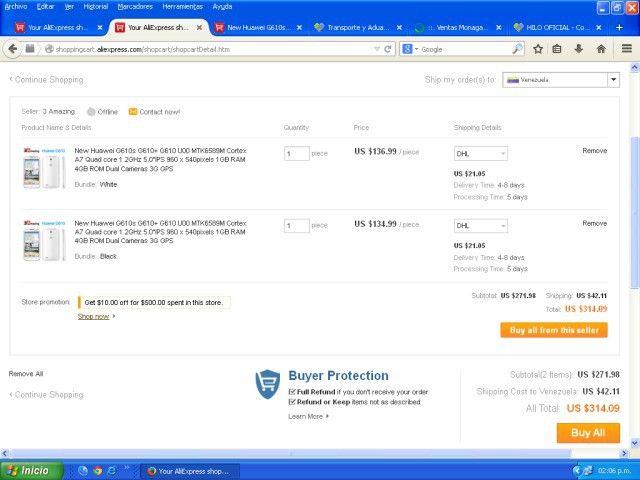Viewport: 640px width, 480px height.
Task: Open the Ver menu
Action: pyautogui.click(x=69, y=7)
